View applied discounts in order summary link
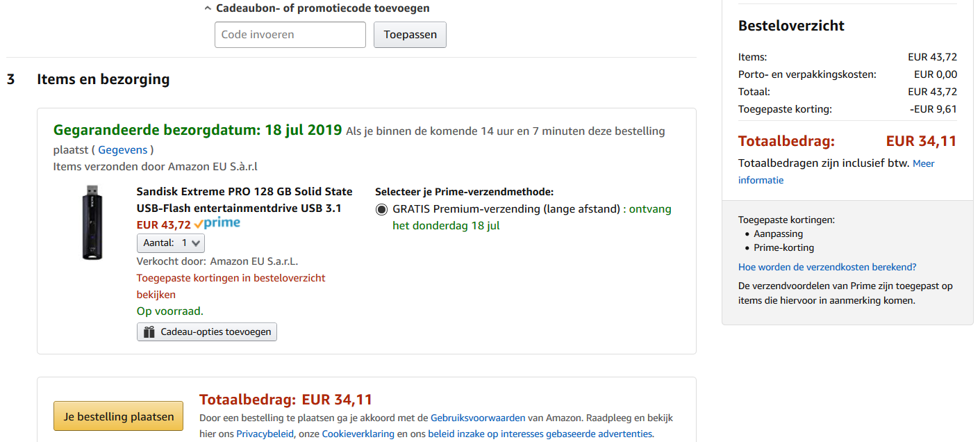The image size is (980, 442). 231,286
